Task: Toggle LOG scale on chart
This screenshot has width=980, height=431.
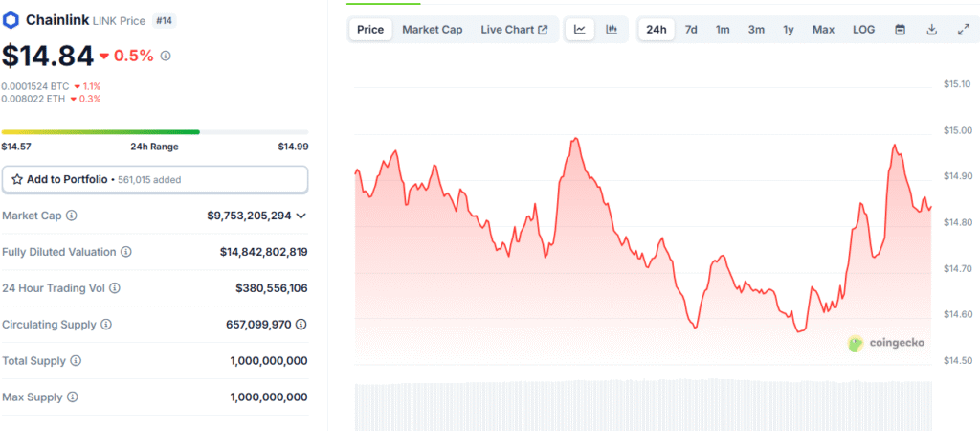Action: click(x=864, y=30)
